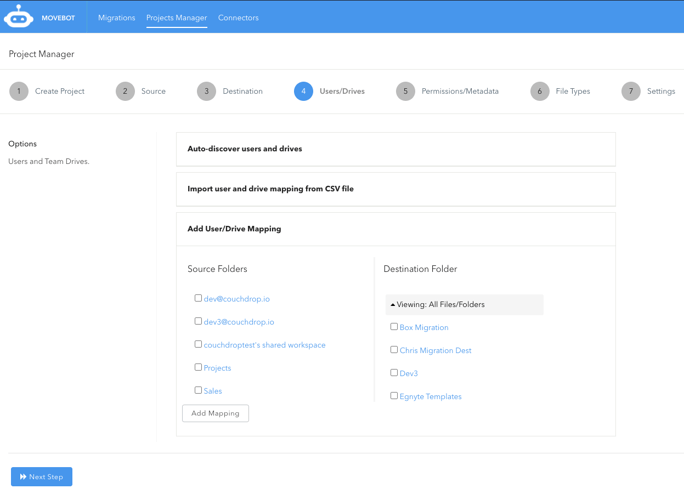Open step 6 File Types circle
The image size is (684, 500).
click(x=539, y=91)
